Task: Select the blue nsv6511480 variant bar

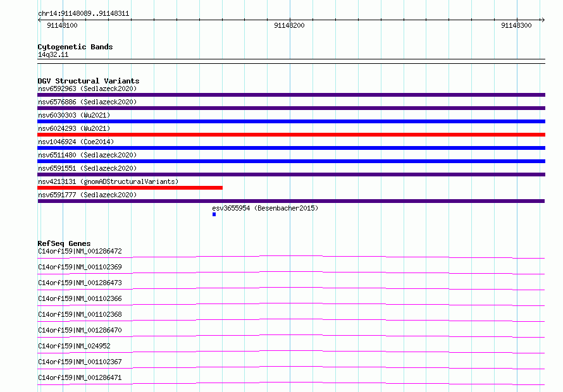Action: point(291,161)
